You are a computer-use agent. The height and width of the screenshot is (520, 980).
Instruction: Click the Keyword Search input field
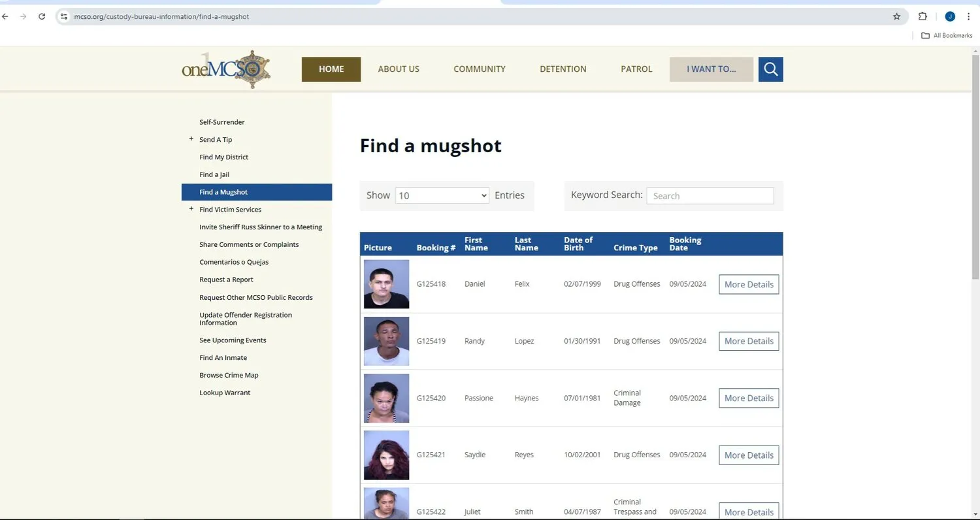710,195
